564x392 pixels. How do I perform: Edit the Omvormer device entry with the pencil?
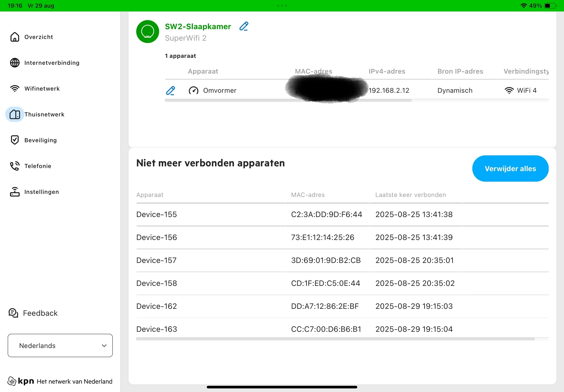coord(170,91)
